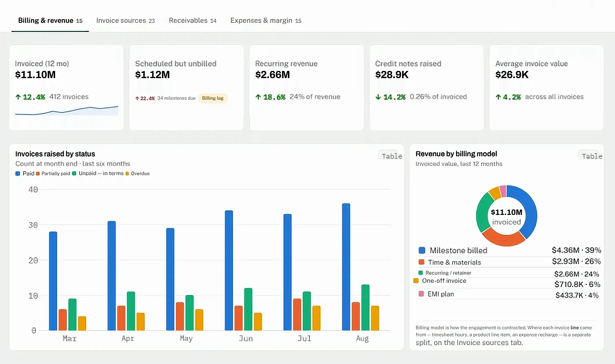Click the $11.10M invoiced donut center
Viewport: 615px width, 364px height.
506,217
